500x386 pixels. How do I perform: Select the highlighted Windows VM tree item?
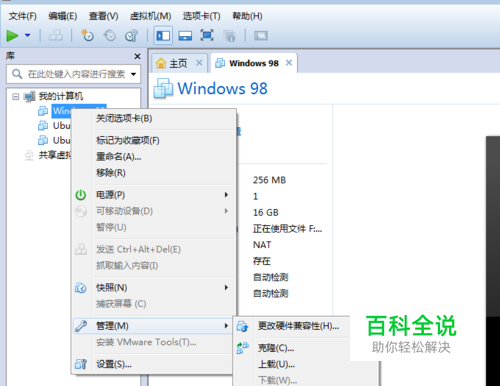pos(62,111)
